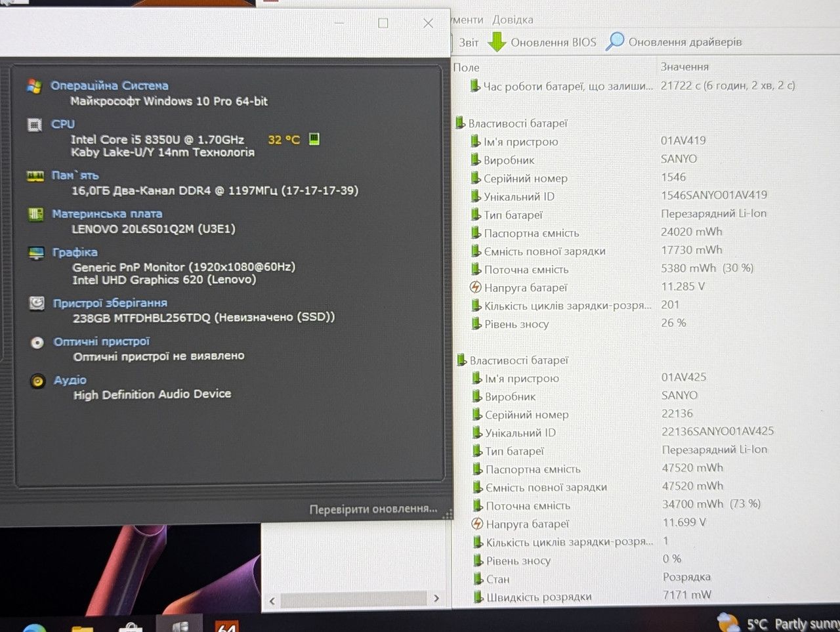Open the Пам'ять RAM icon
Screen dimensions: 840x632
tap(35, 176)
